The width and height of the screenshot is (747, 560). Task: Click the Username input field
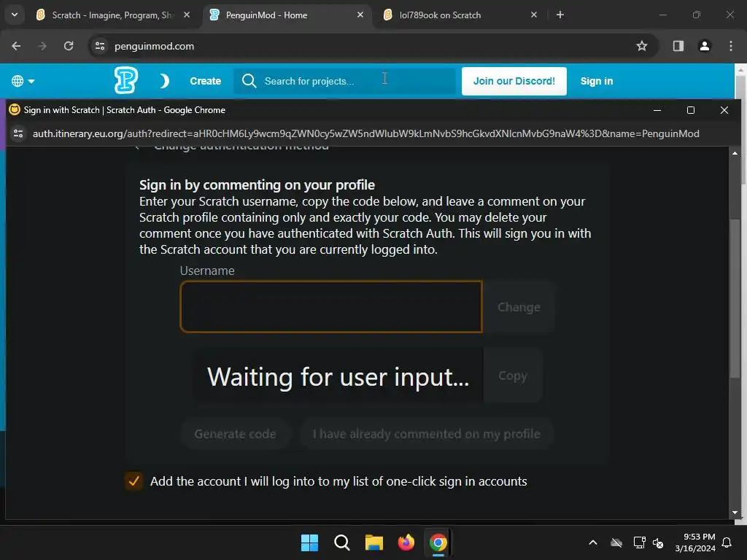[331, 307]
